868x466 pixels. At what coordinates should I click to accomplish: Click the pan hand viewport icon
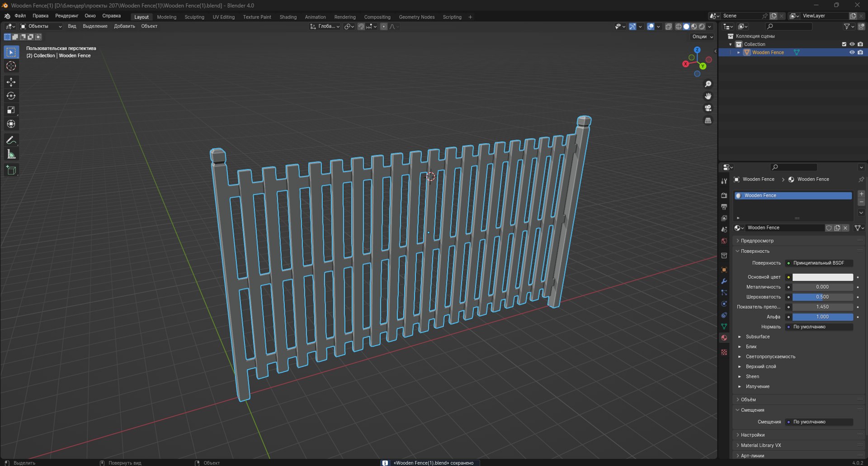coord(708,96)
